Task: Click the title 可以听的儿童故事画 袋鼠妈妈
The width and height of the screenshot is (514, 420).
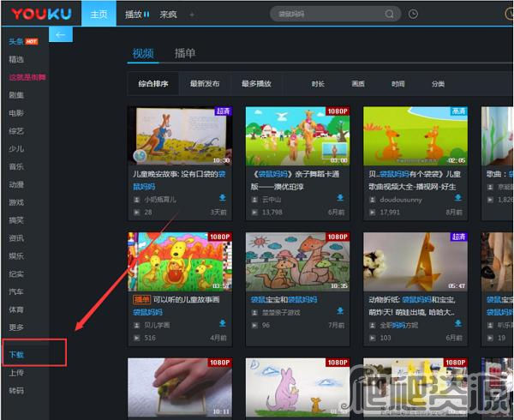Action: pos(176,306)
